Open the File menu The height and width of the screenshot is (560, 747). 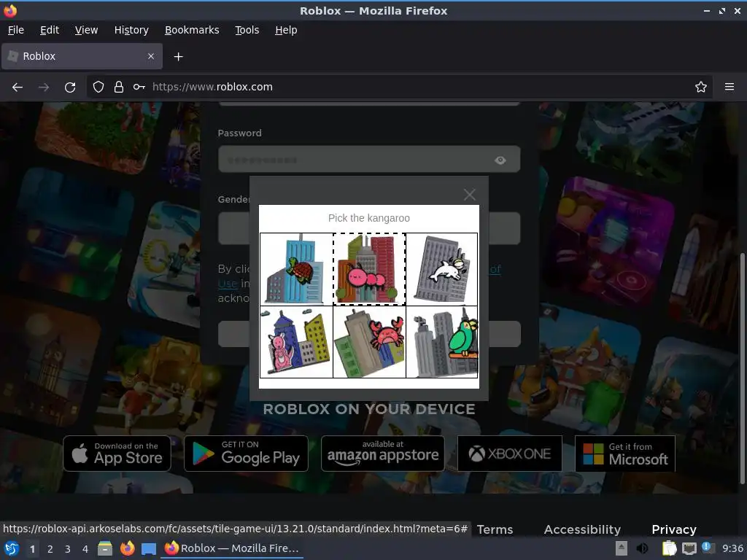16,30
